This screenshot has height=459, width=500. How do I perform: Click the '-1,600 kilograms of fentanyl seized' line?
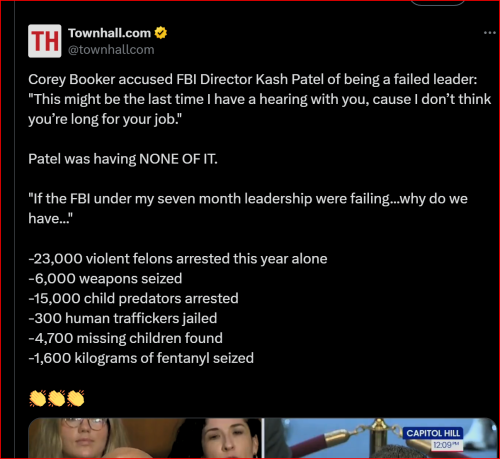pyautogui.click(x=141, y=358)
